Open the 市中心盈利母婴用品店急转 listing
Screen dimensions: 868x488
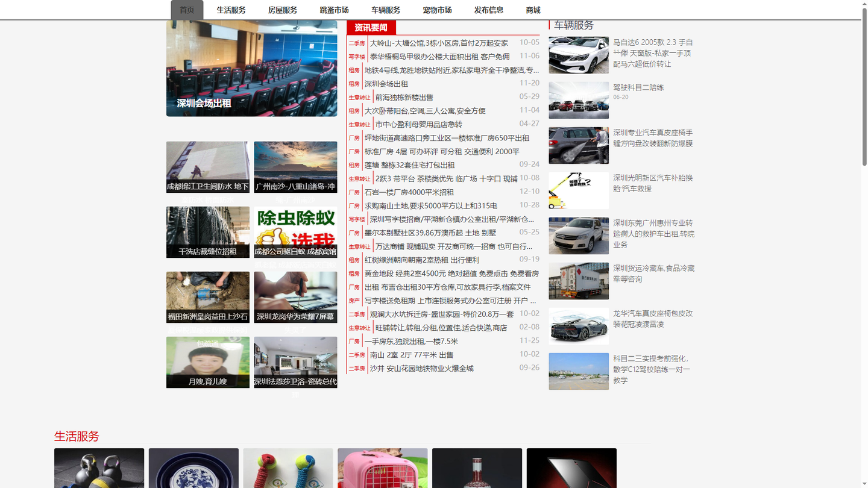[x=418, y=124]
